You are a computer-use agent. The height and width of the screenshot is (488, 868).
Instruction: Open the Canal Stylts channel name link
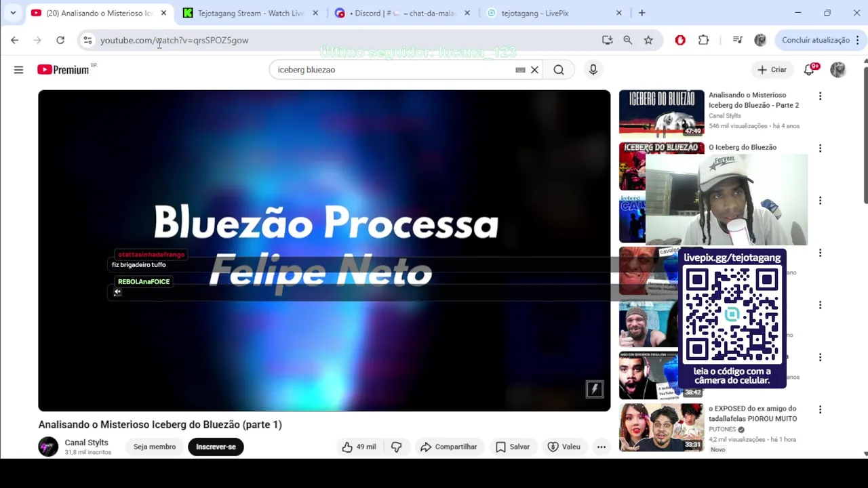(86, 443)
